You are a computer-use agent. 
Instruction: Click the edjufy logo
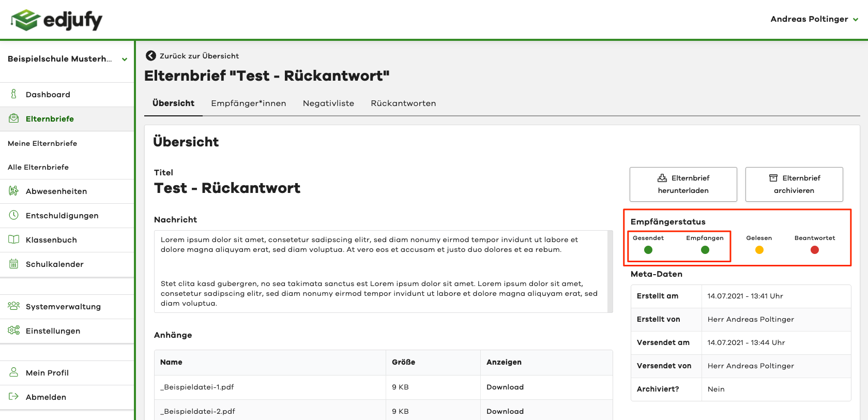[57, 20]
